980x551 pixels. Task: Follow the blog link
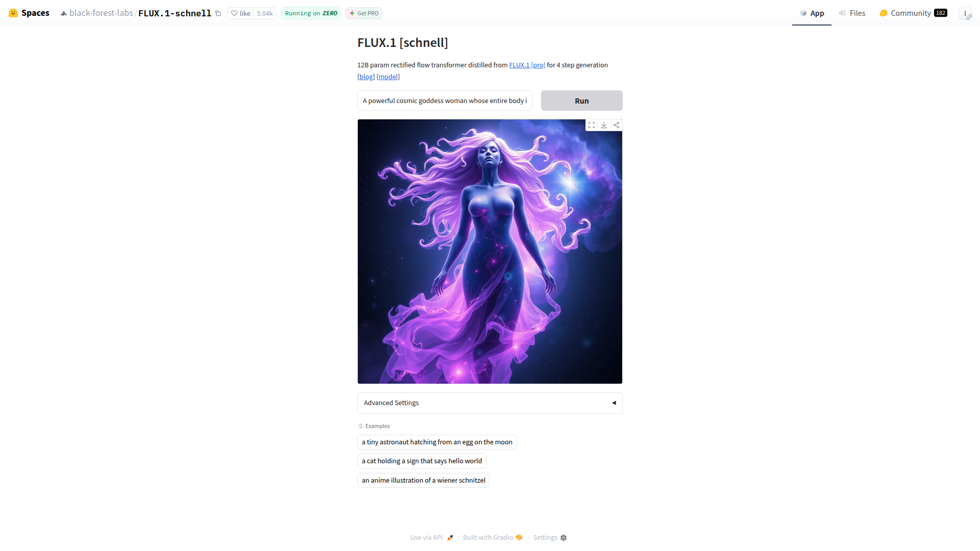(x=366, y=77)
